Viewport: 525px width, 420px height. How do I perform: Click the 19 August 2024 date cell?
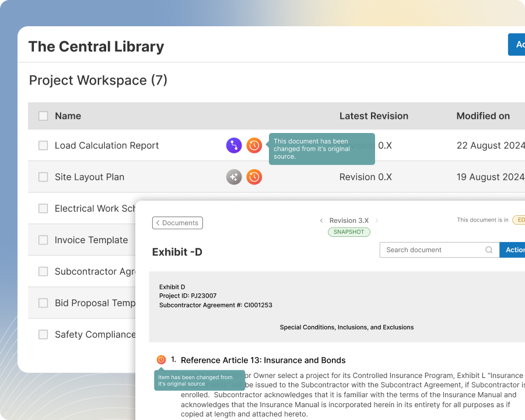[491, 177]
